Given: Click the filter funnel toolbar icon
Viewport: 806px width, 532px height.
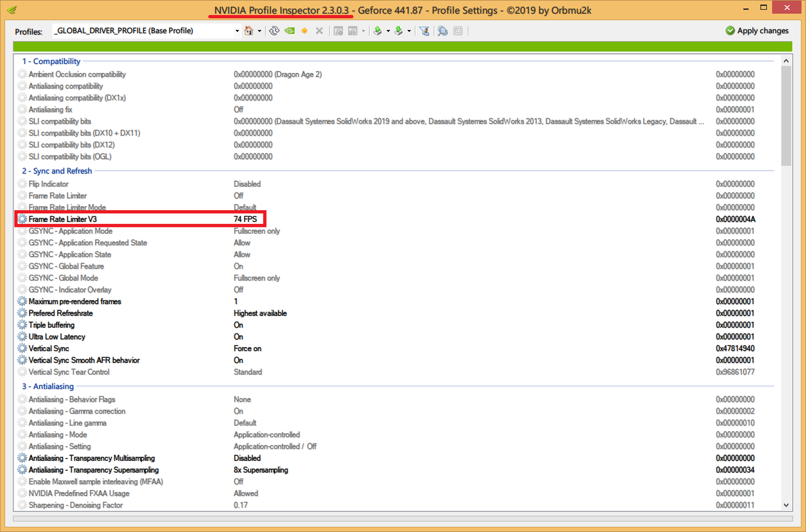Looking at the screenshot, I should click(424, 31).
